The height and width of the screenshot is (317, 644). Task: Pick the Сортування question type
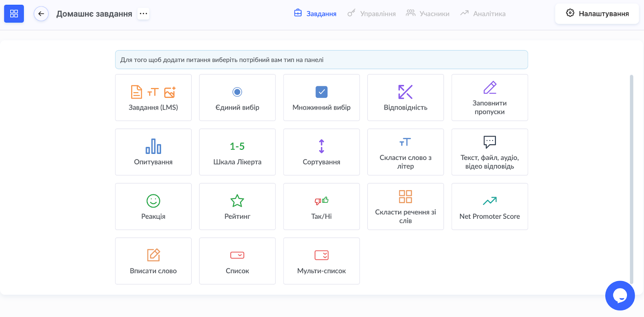[x=321, y=152]
